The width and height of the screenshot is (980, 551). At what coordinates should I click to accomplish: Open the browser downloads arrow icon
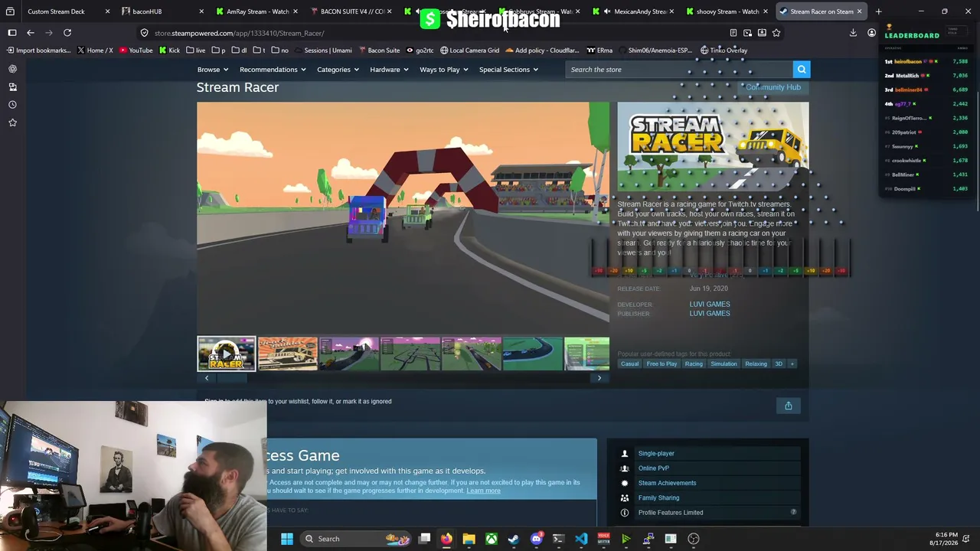pos(853,33)
